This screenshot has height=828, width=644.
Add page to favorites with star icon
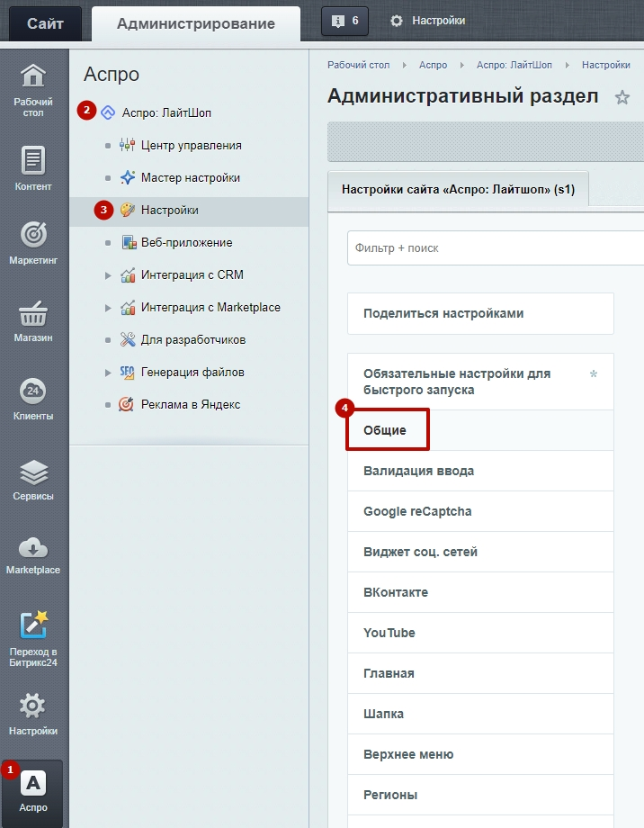622,97
